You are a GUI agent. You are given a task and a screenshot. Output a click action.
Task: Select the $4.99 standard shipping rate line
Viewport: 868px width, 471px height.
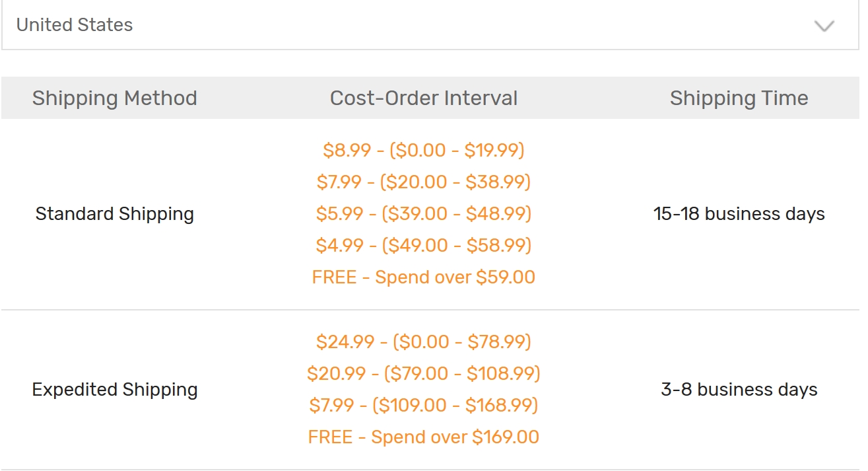(x=424, y=245)
